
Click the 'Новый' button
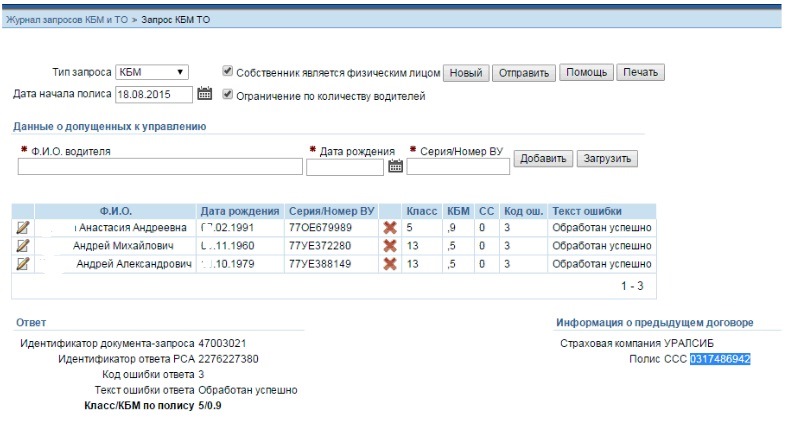click(x=466, y=73)
